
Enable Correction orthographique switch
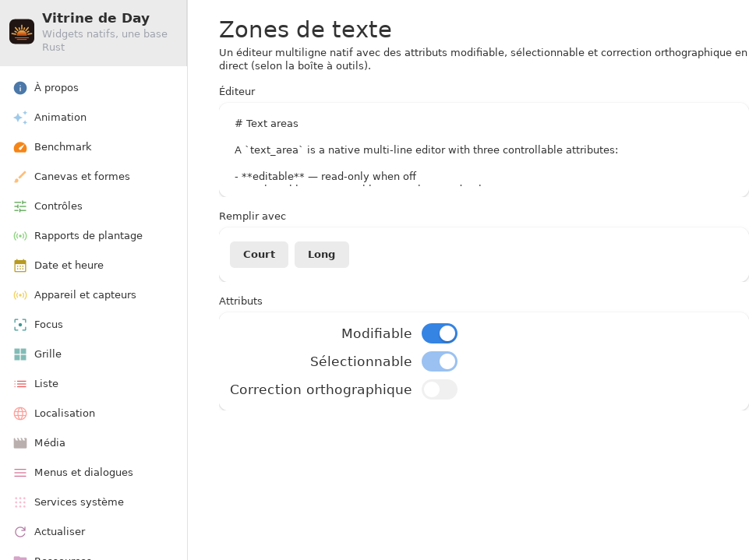[x=440, y=389]
